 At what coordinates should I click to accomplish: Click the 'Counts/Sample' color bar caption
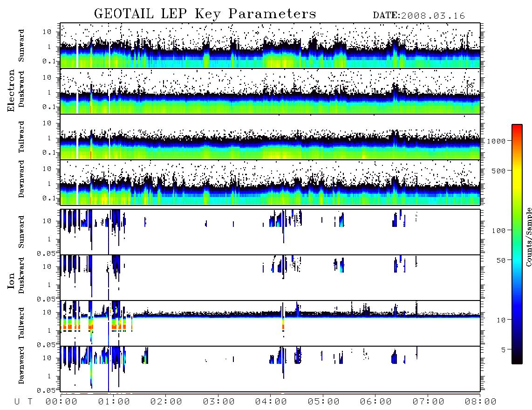pyautogui.click(x=529, y=237)
